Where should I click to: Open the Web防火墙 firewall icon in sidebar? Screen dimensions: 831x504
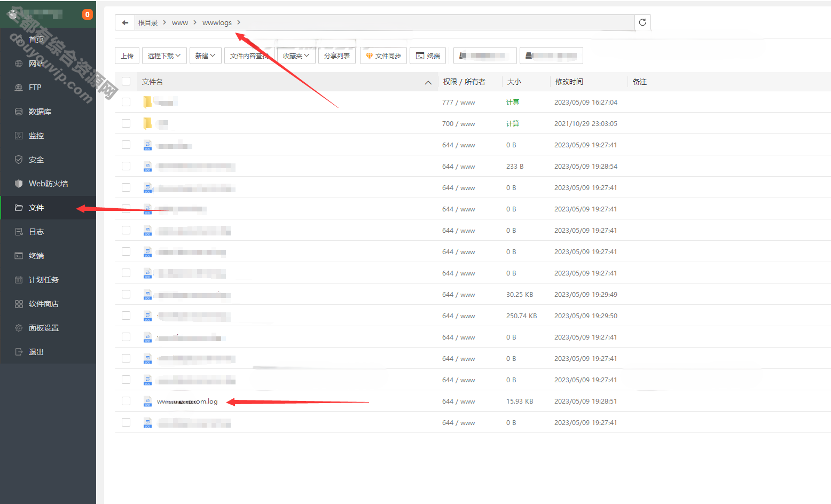point(19,184)
